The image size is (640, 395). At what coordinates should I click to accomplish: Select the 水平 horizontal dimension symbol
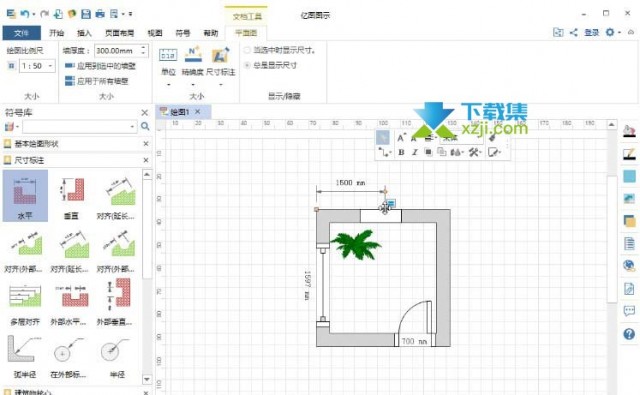pos(25,196)
